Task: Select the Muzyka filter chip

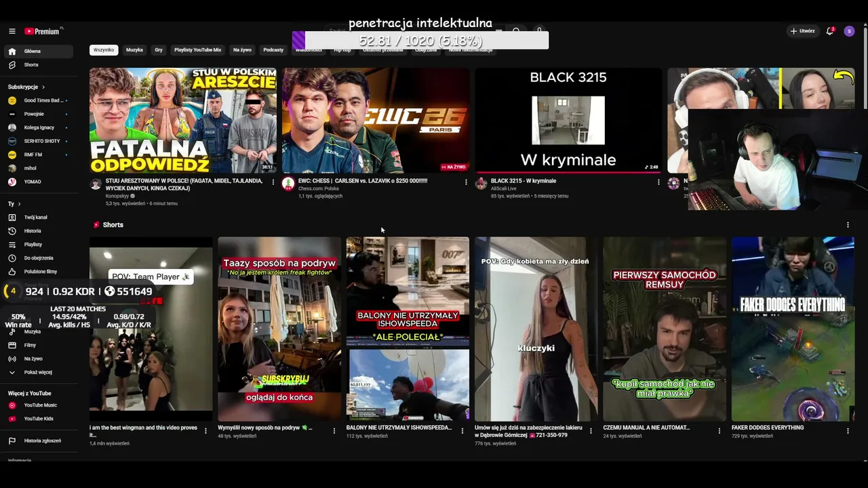Action: (x=134, y=49)
